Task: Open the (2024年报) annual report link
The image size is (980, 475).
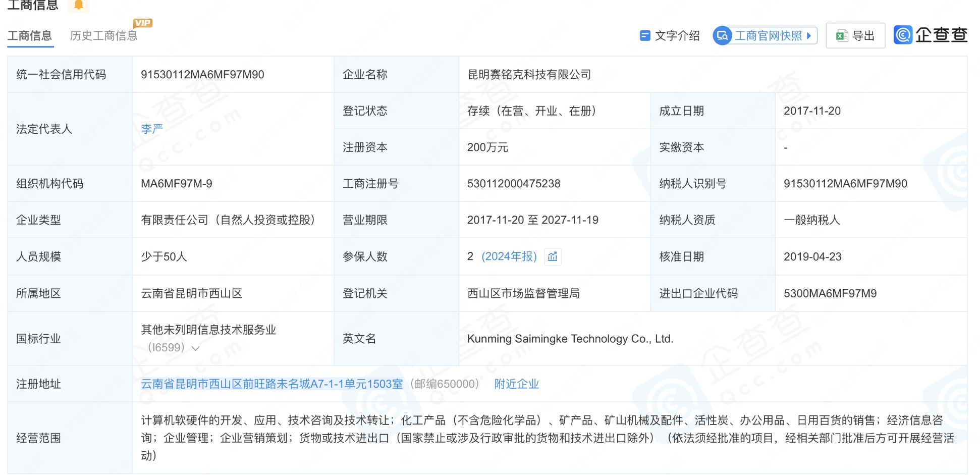Action: click(x=509, y=256)
